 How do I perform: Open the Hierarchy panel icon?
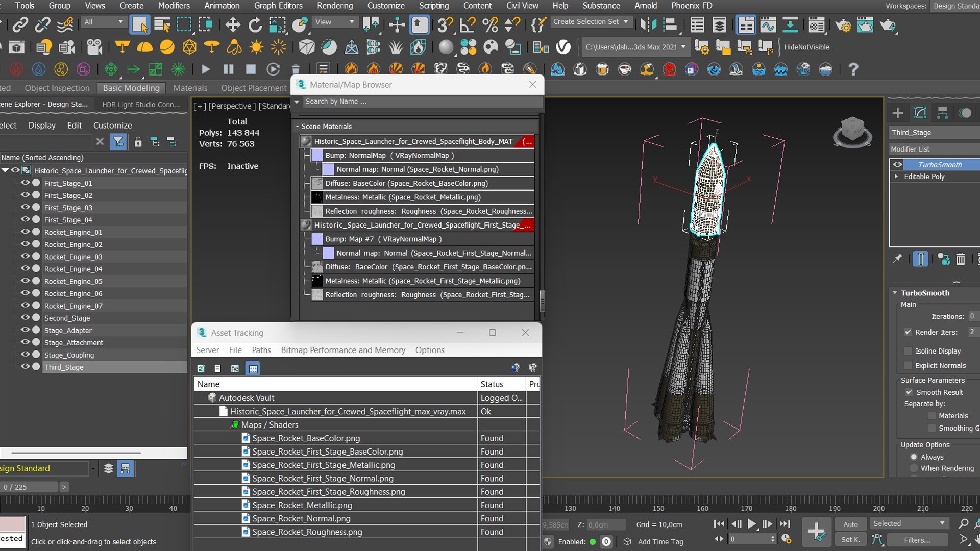[943, 113]
